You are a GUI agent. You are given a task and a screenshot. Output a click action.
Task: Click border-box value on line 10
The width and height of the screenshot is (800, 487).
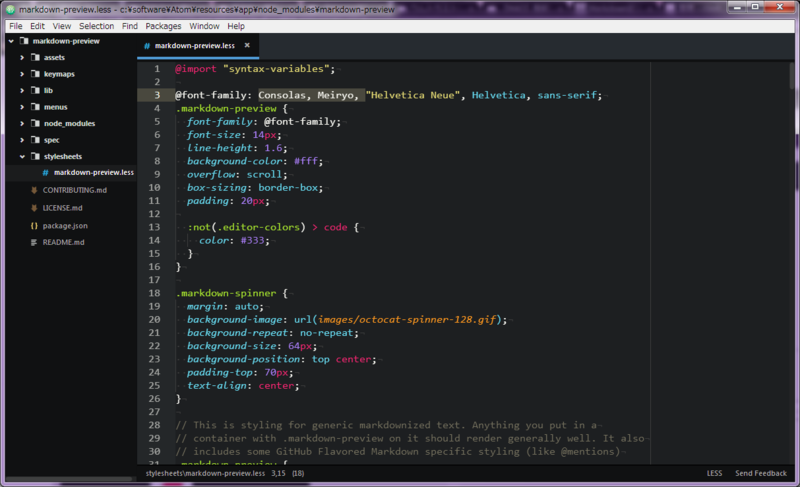pos(288,188)
